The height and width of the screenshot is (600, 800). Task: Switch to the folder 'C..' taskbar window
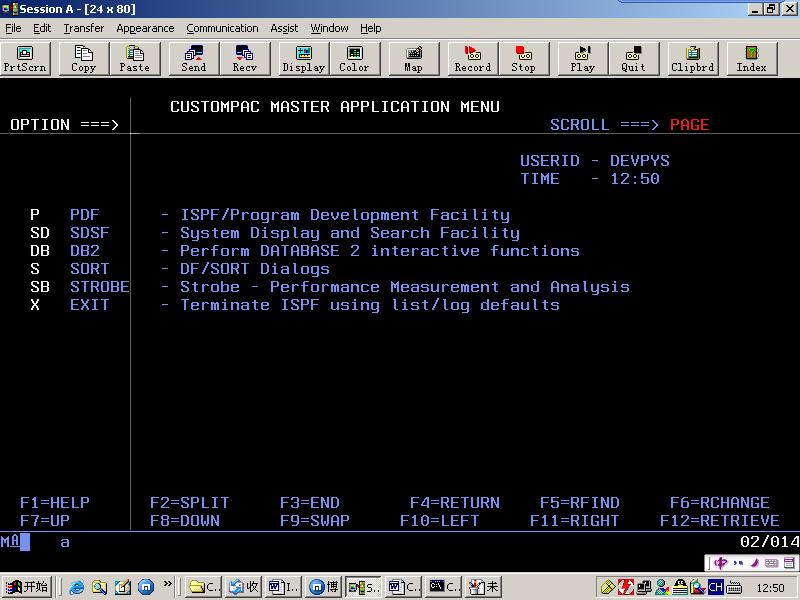[204, 587]
